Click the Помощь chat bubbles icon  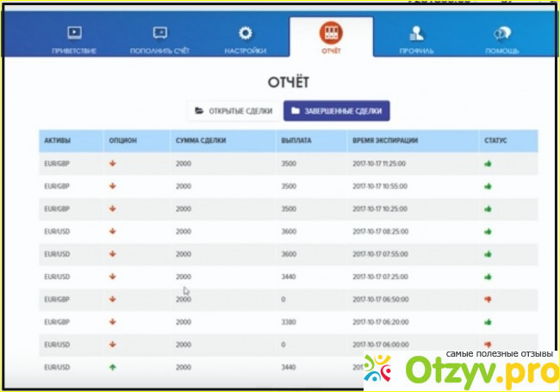tap(503, 34)
